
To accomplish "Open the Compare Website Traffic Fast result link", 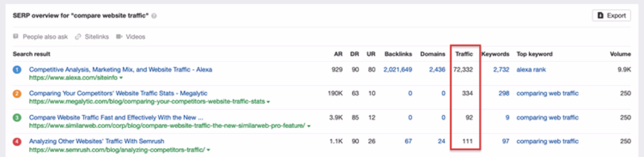I will [116, 117].
